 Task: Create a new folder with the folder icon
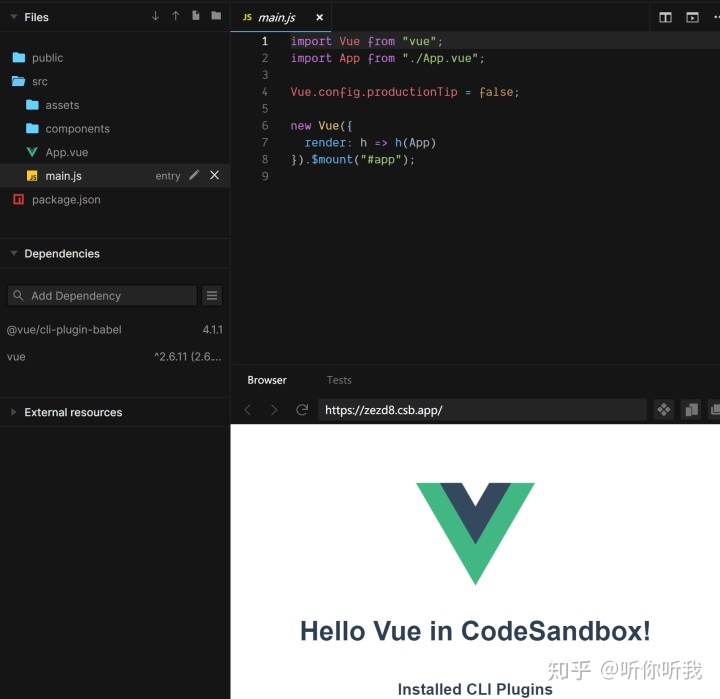[216, 16]
